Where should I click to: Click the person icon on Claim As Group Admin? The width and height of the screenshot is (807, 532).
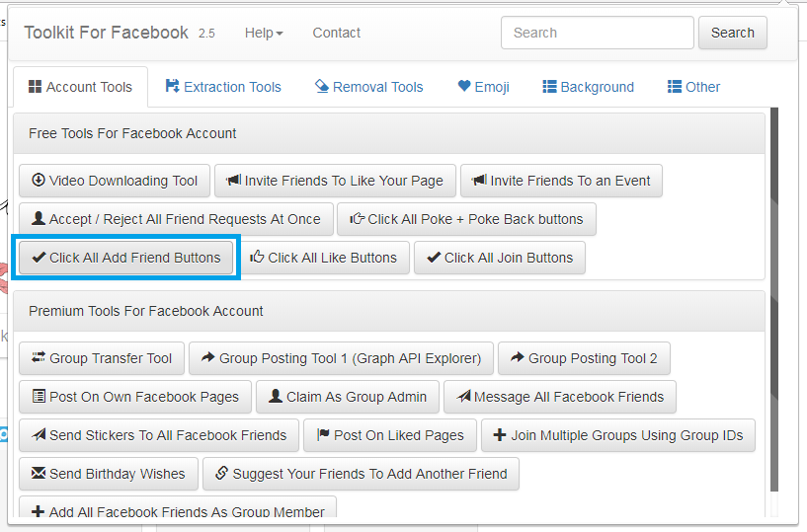(276, 397)
